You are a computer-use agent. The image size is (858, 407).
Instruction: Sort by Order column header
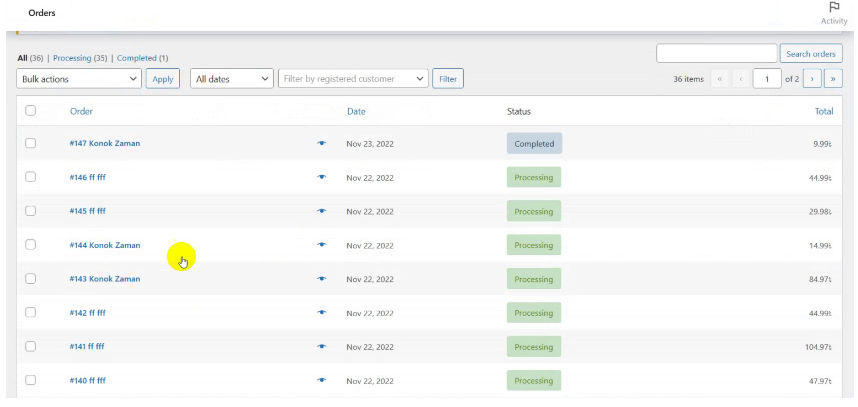[81, 112]
